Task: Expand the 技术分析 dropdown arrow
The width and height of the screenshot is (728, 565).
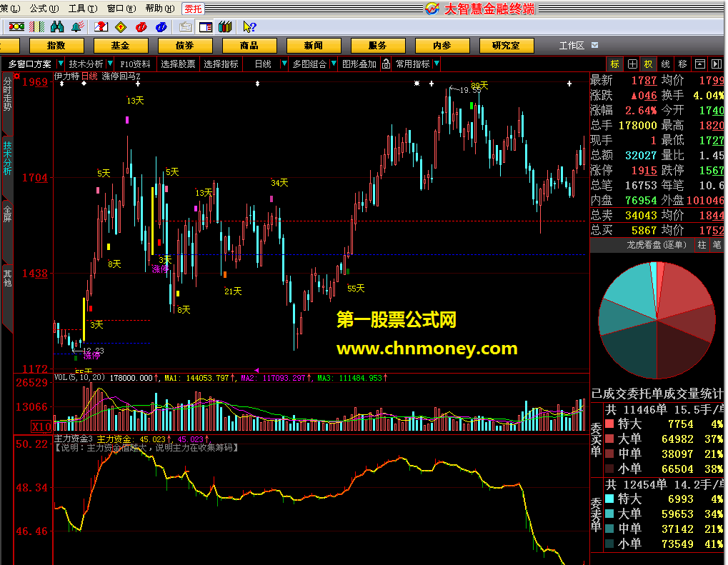Action: tap(110, 64)
